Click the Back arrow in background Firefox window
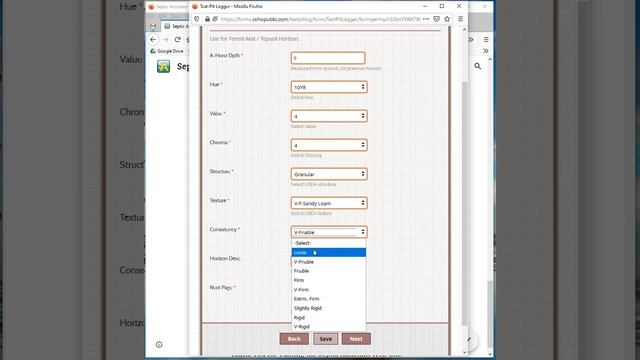Image resolution: width=640 pixels, height=360 pixels. pyautogui.click(x=153, y=40)
